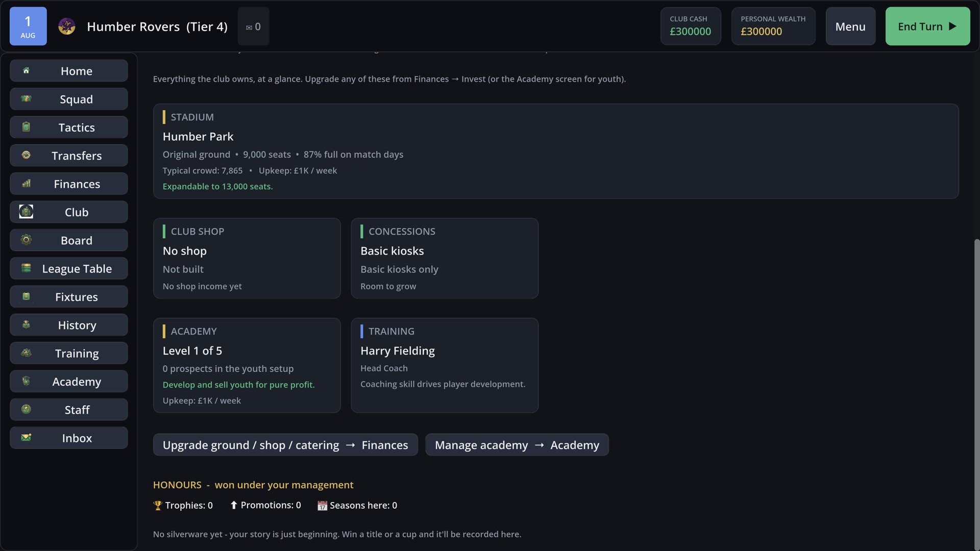Click the 'Basic kiosks' concessions heading
The width and height of the screenshot is (980, 551).
point(392,251)
